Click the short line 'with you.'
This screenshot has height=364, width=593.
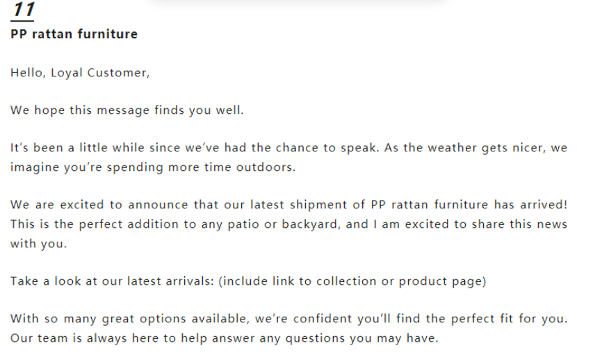[38, 244]
